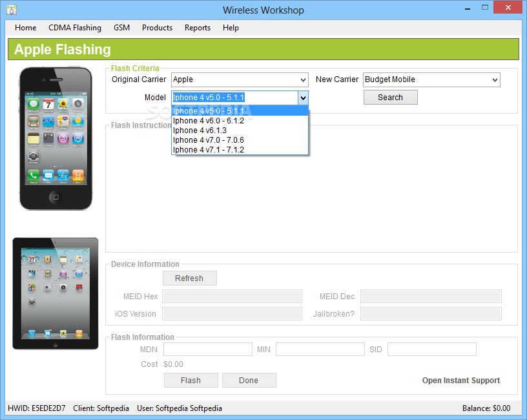Click the MEID Hex field
527x420 pixels.
tap(232, 297)
